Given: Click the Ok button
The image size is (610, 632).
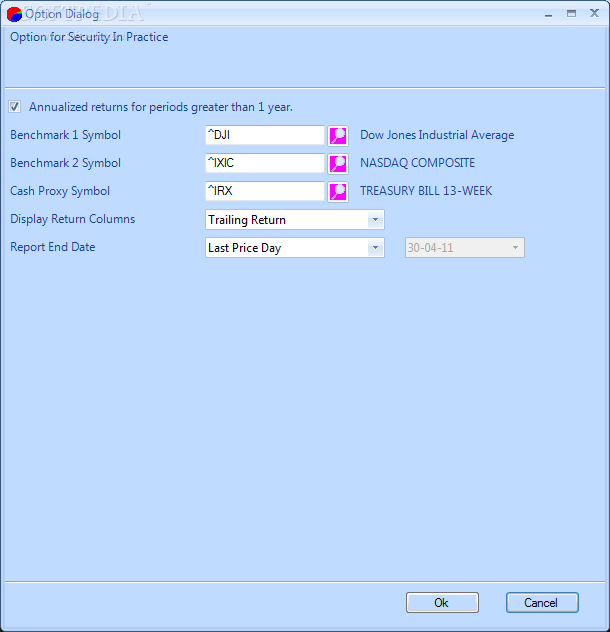Looking at the screenshot, I should (x=442, y=603).
